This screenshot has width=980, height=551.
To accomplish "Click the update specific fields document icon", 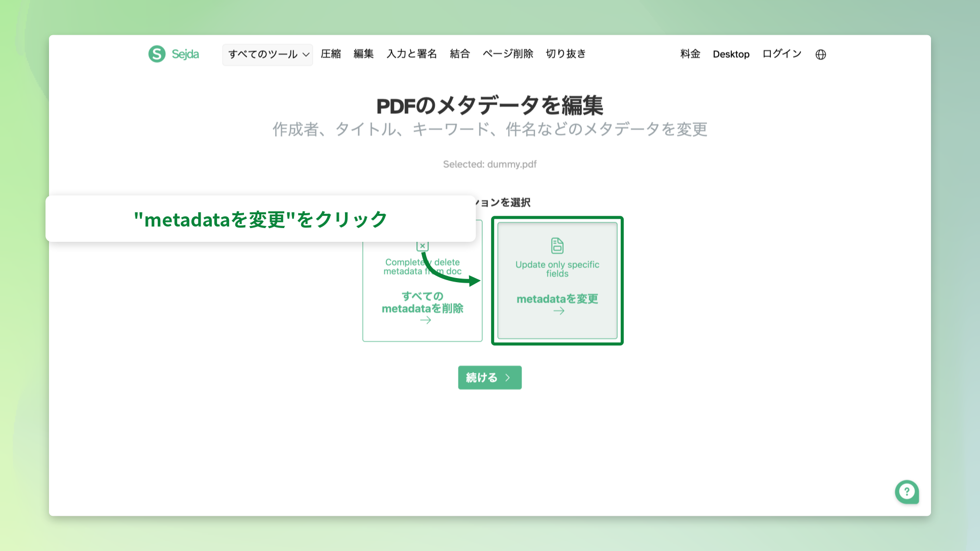I will click(557, 244).
